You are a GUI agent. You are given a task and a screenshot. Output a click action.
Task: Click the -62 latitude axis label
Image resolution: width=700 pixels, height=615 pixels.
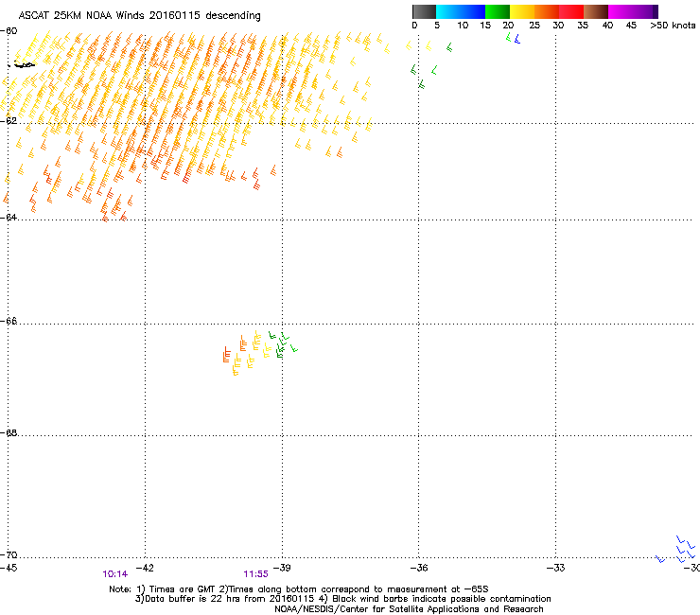9,121
